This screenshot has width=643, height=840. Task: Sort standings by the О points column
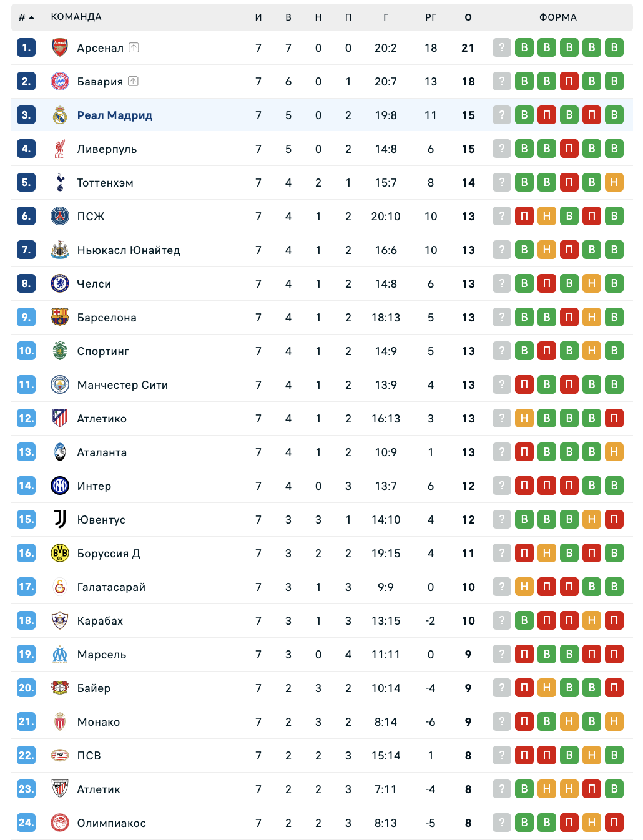pos(468,17)
